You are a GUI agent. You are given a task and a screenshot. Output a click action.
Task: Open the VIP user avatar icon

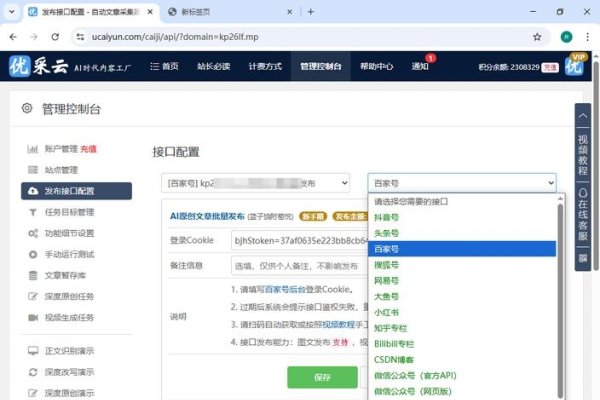click(x=575, y=65)
